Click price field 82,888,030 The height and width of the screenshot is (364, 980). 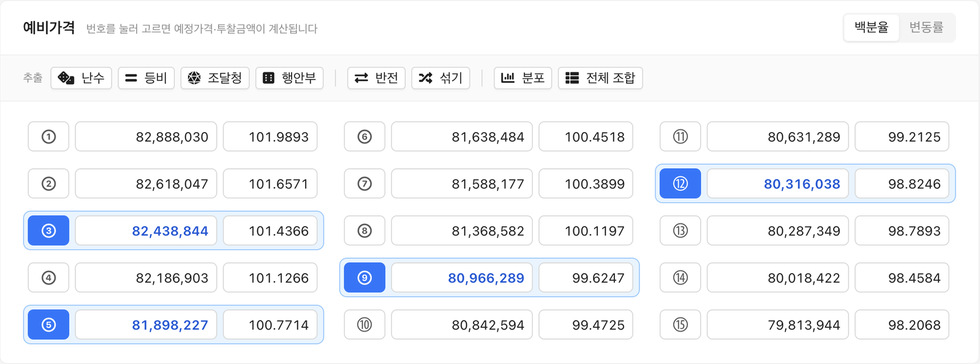(x=146, y=136)
